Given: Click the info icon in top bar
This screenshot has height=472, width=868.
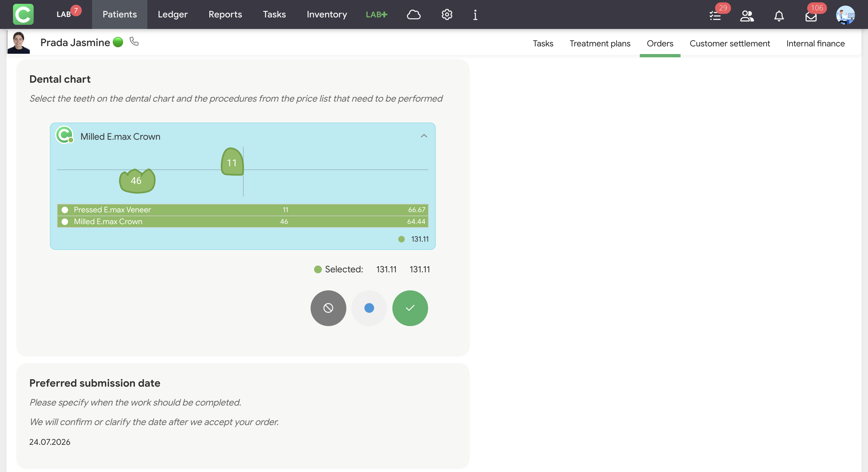Looking at the screenshot, I should click(x=475, y=14).
